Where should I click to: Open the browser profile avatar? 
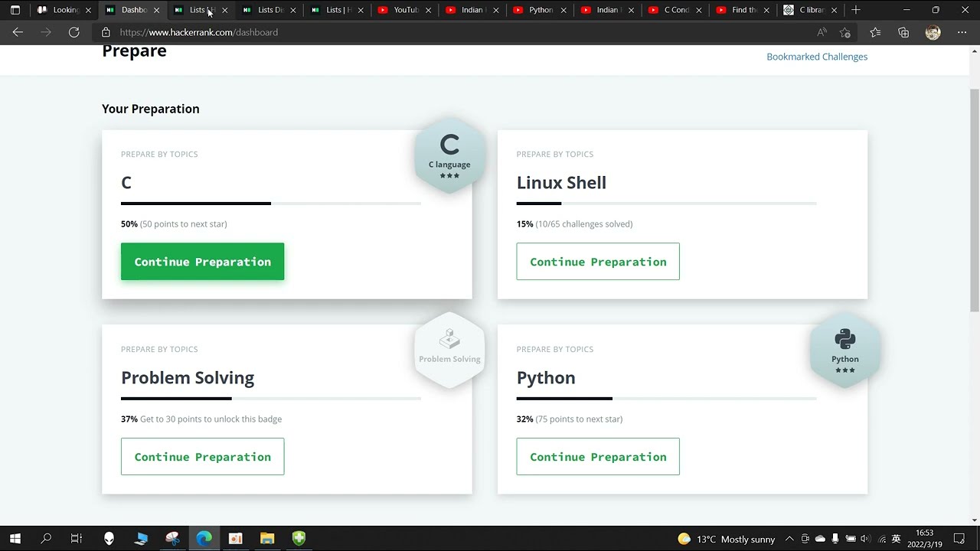point(933,32)
